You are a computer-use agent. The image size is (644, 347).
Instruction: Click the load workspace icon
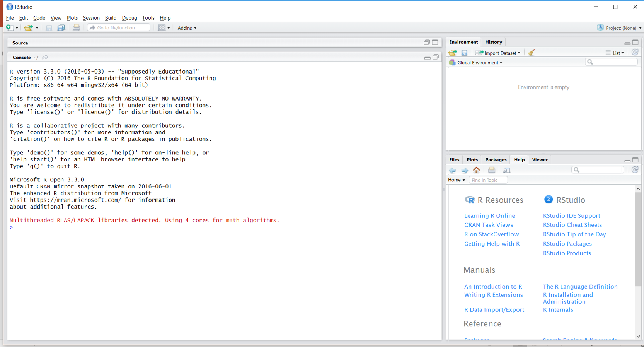(453, 53)
